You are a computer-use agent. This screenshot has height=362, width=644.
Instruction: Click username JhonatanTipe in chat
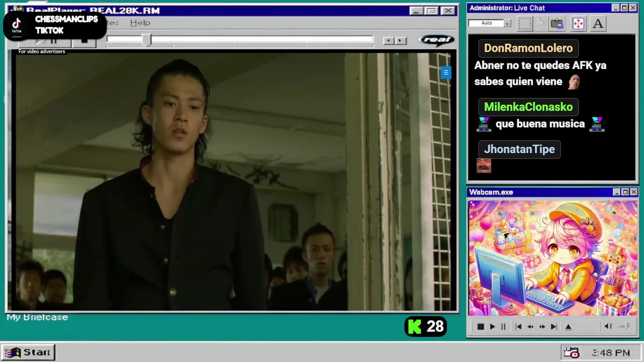(x=519, y=149)
